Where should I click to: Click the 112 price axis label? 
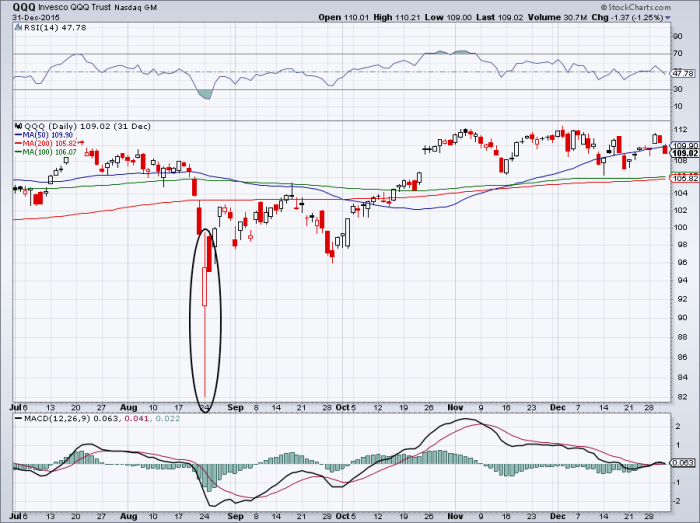[x=680, y=130]
